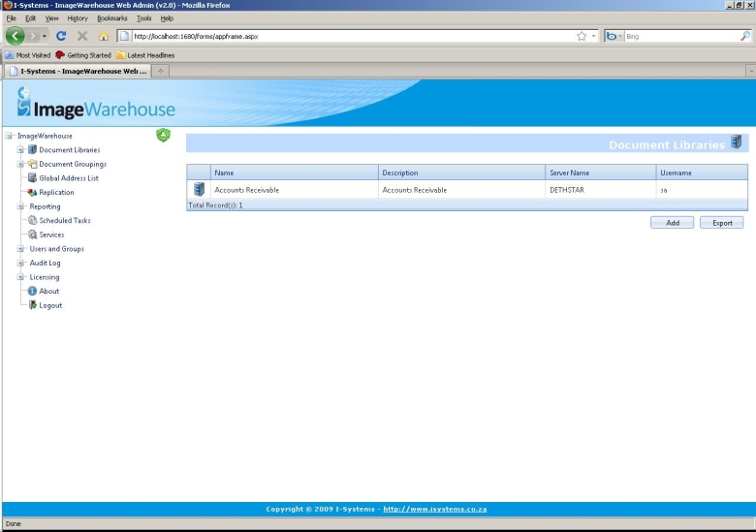Screen dimensions: 756x532
Task: Click the ImageWarehouse logo
Action: [95, 103]
